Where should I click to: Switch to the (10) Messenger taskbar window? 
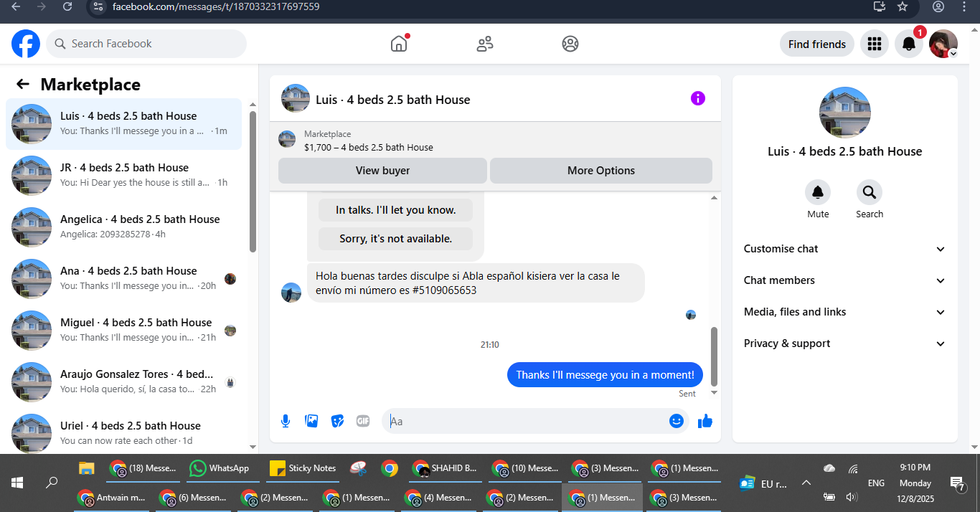click(526, 468)
